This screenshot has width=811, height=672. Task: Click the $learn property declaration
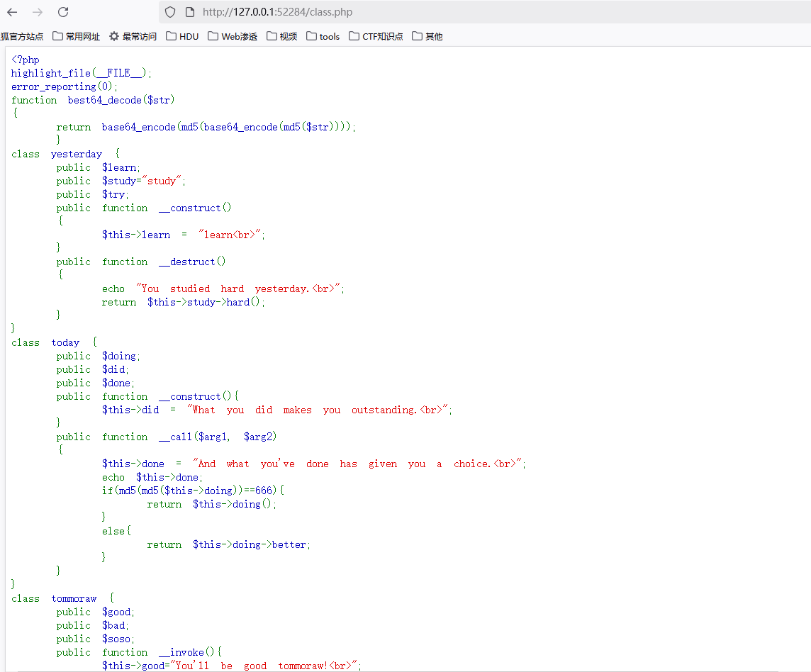(x=99, y=167)
